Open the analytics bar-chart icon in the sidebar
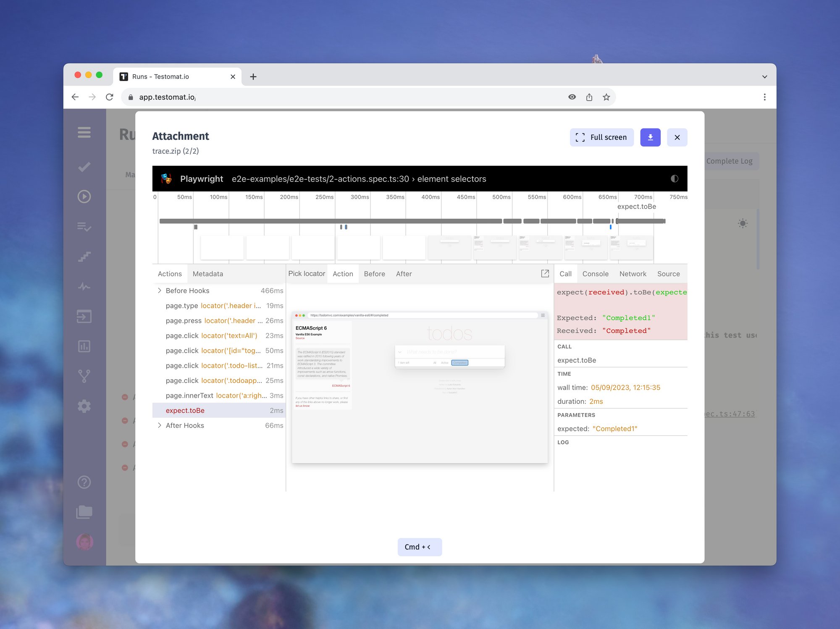Viewport: 840px width, 629px height. point(84,346)
